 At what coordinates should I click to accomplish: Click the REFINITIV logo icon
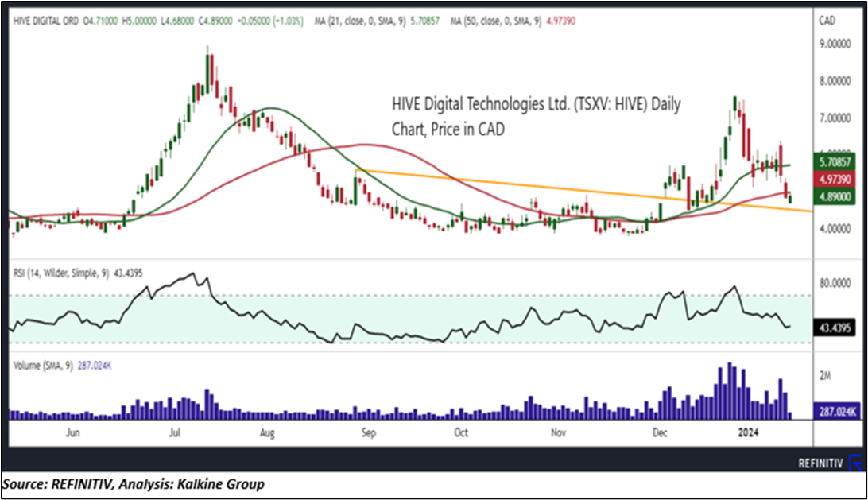(856, 463)
